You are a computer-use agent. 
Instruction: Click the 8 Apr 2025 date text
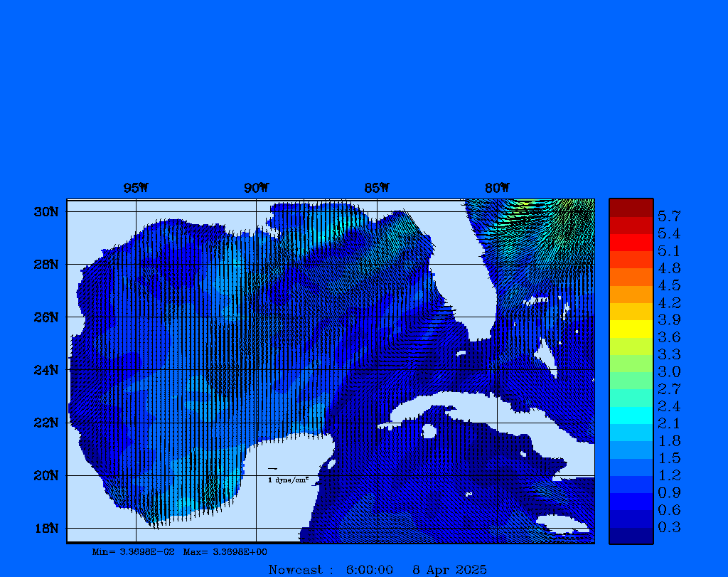click(449, 569)
